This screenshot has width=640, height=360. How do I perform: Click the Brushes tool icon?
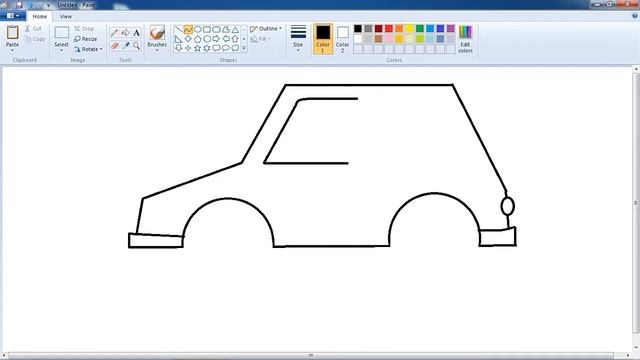click(157, 33)
